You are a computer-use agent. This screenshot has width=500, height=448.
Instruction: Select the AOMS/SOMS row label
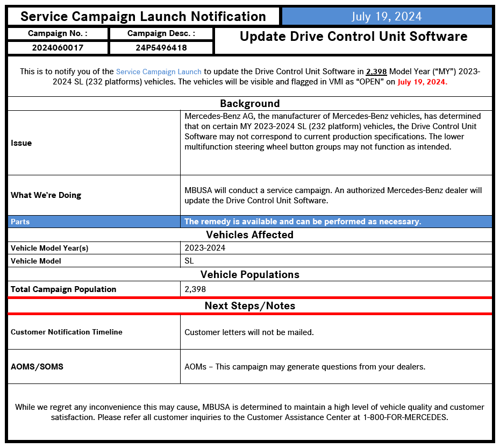(x=37, y=367)
